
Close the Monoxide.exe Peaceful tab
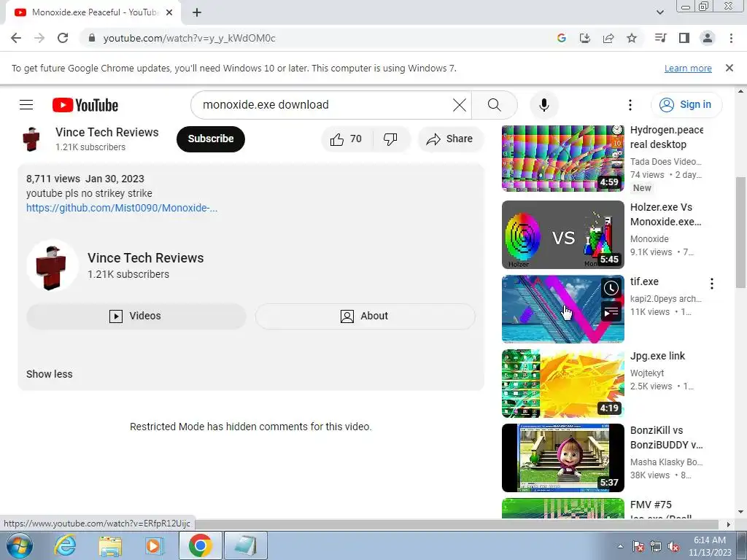tap(169, 13)
